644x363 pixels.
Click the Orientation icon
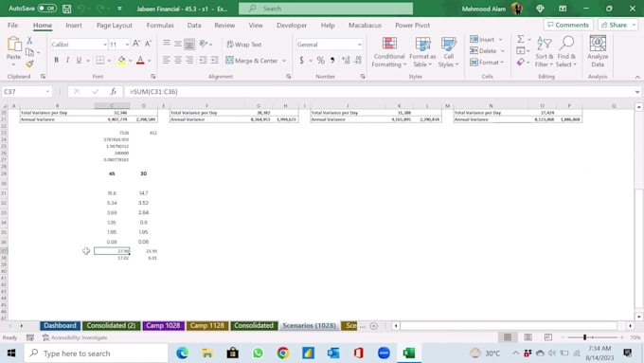(x=204, y=44)
